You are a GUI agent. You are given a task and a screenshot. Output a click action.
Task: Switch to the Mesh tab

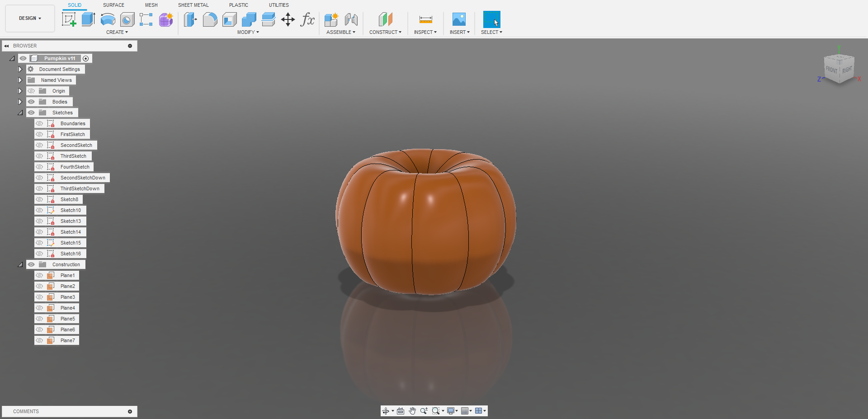pos(151,5)
